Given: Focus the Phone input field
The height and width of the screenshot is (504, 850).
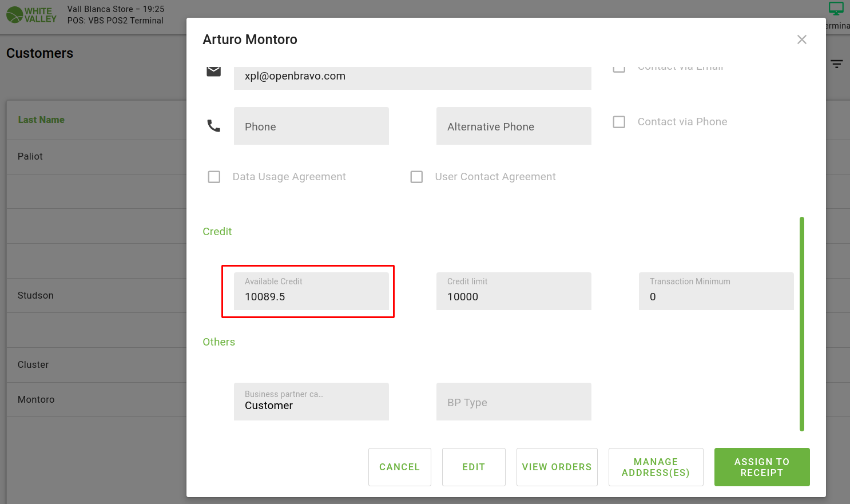Looking at the screenshot, I should pyautogui.click(x=311, y=126).
